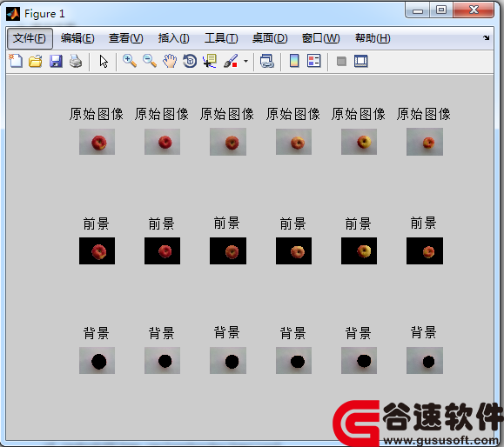Viewport: 504px width, 447px height.
Task: Select second 原始图像 apple thumbnail
Action: pyautogui.click(x=162, y=142)
